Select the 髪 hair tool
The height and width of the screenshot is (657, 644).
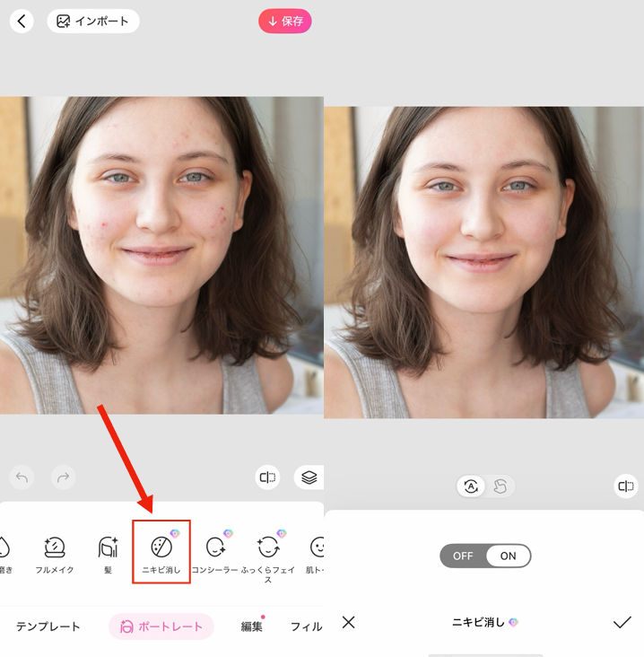[108, 553]
